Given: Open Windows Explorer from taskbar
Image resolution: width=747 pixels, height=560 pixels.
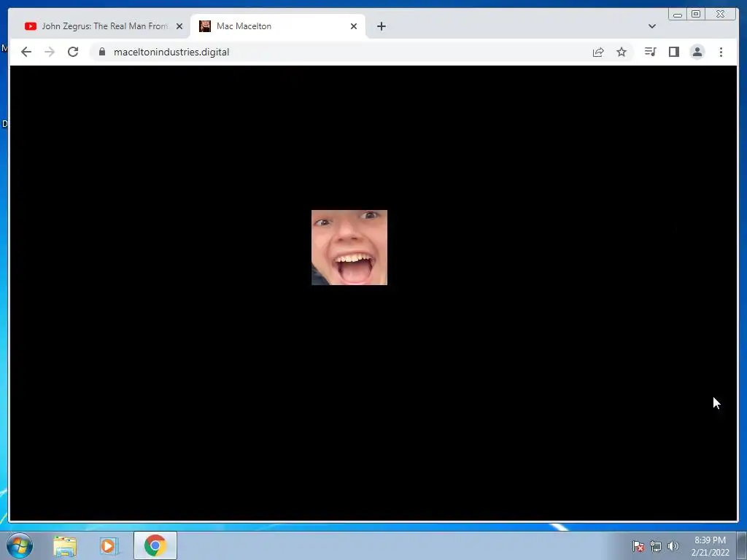Looking at the screenshot, I should 65,545.
